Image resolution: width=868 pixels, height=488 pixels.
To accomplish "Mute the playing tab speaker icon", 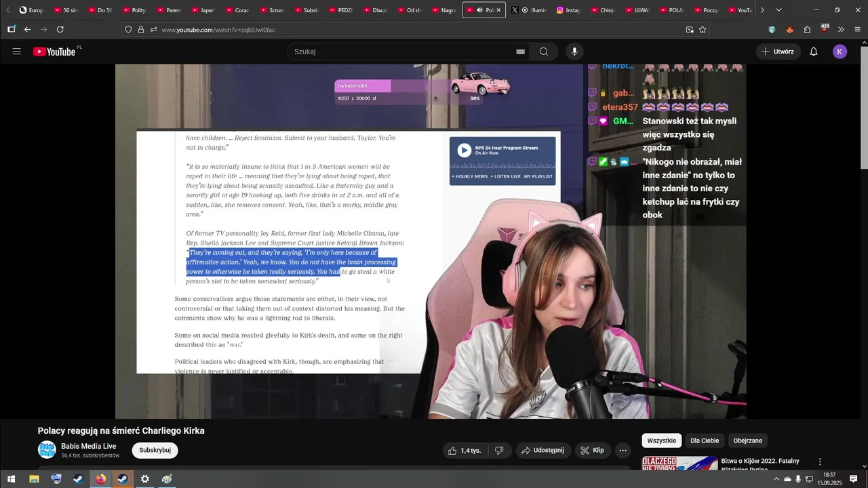I will [479, 10].
